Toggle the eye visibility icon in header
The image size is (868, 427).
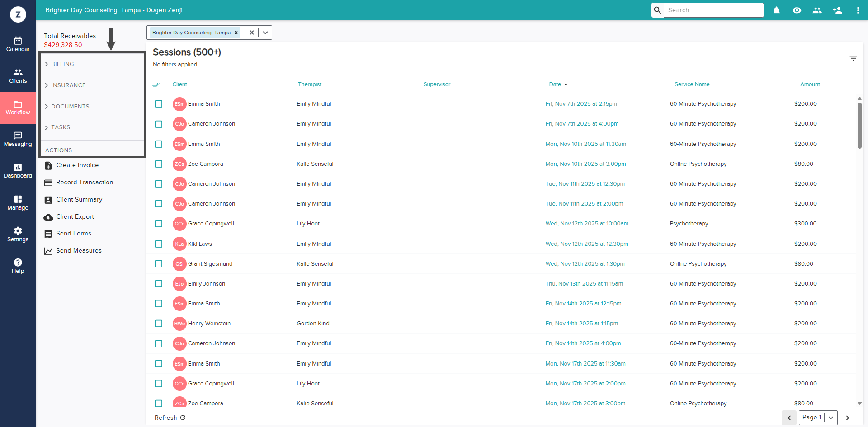[797, 10]
